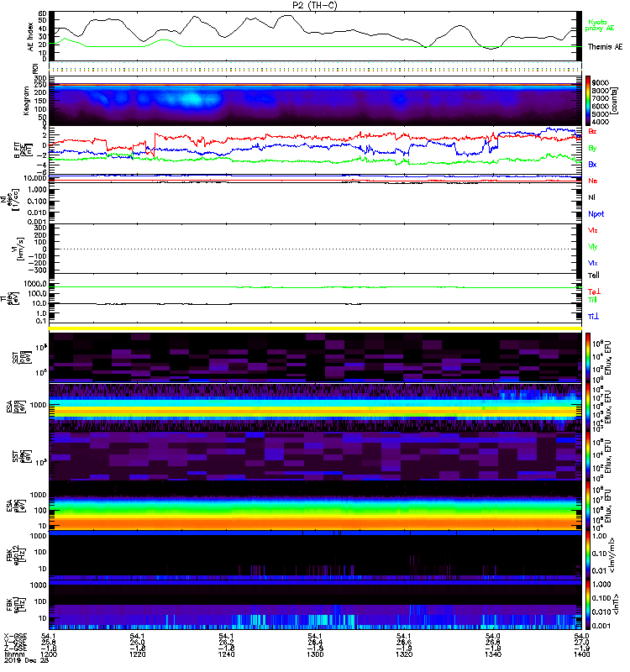Screen dimensions: 630x672
Task: Click the blue Ti perpendicular legend label
Action: click(x=593, y=317)
